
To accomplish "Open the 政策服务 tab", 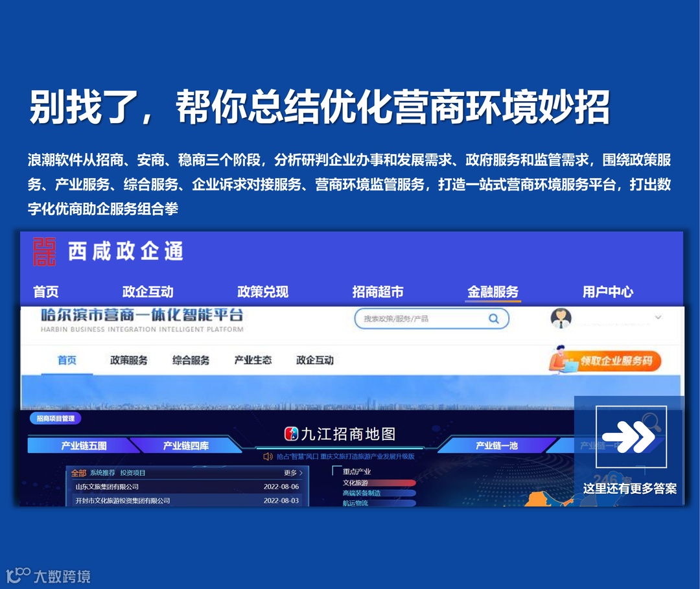I will coord(128,360).
